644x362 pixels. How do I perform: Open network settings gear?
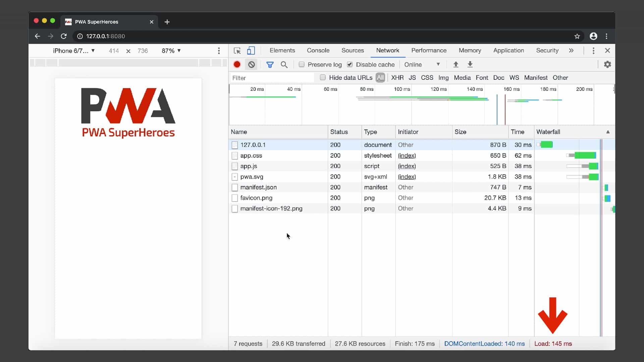(607, 64)
